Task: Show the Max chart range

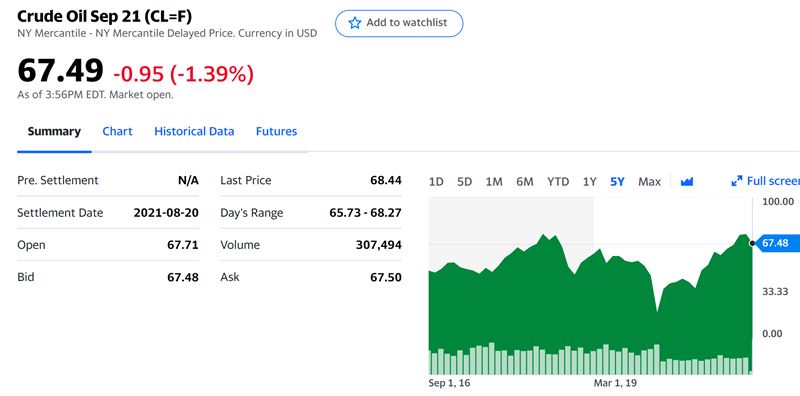Action: pyautogui.click(x=649, y=182)
